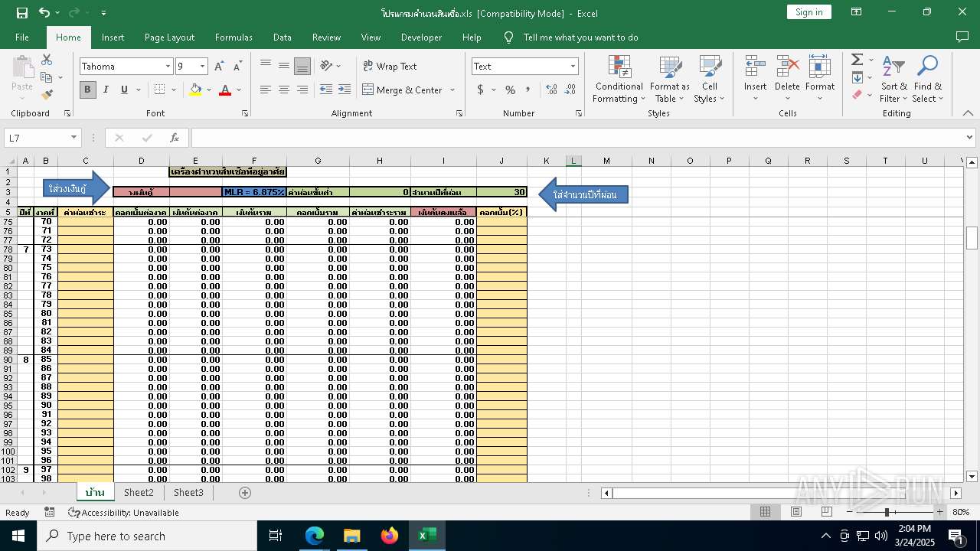Screen dimensions: 980x551
Task: Click Merge & Center
Action: [403, 90]
